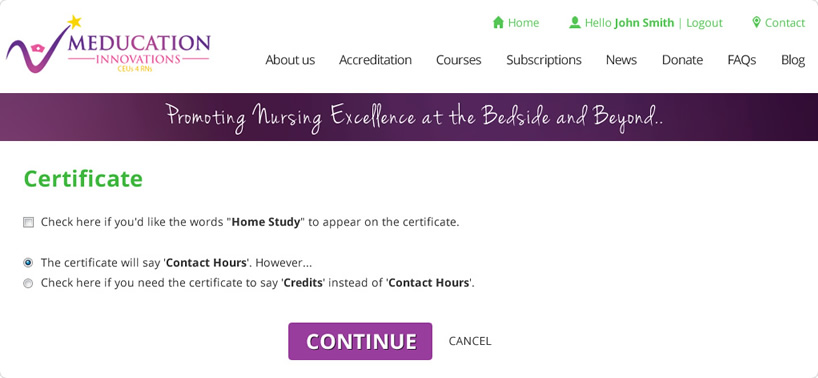Click the purple nursing excellence banner

point(409,117)
